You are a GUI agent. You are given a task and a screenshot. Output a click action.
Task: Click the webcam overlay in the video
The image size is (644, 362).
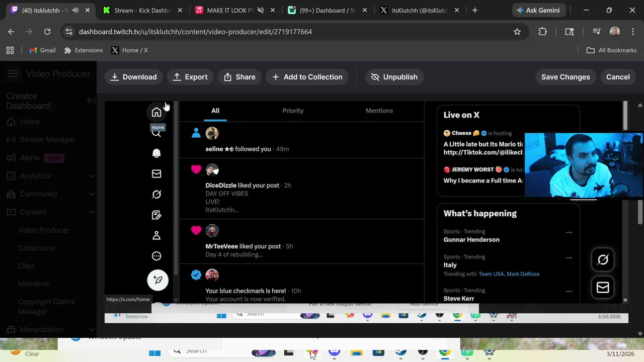point(584,165)
